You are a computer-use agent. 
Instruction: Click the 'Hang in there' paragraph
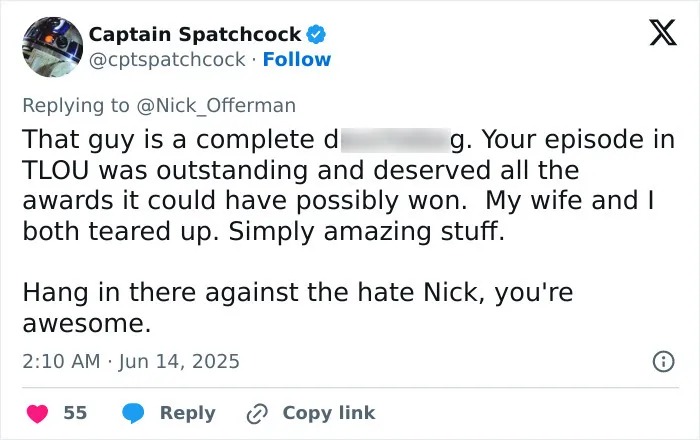298,308
